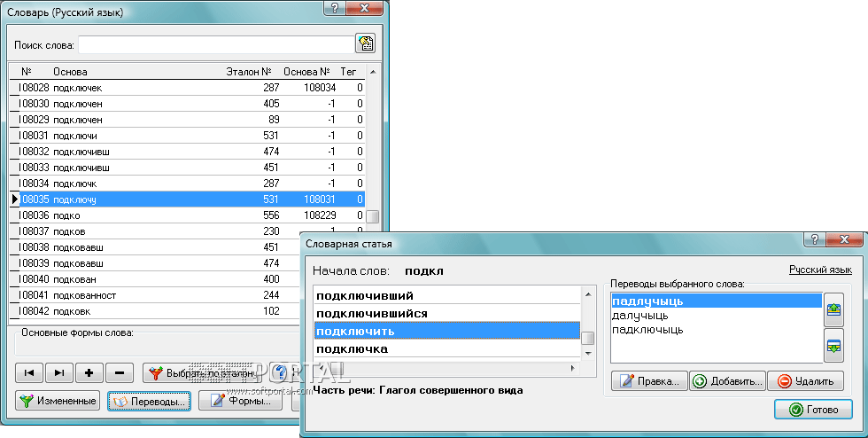Remove entry with minus button
Screen dimensions: 868x438
click(x=119, y=373)
